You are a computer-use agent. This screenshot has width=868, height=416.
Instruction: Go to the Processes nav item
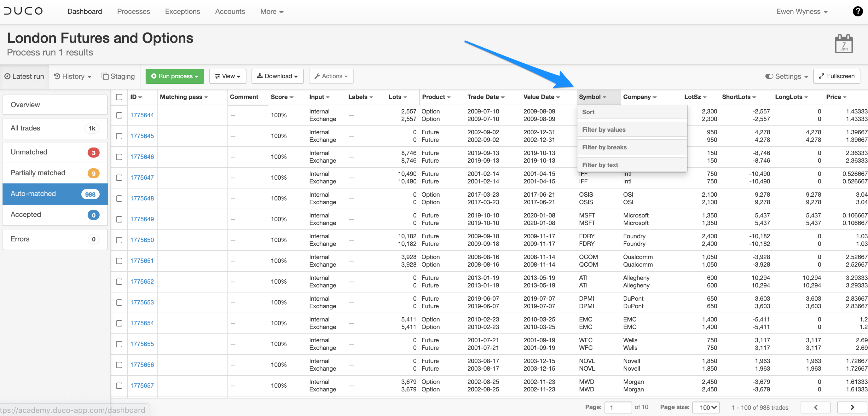133,11
